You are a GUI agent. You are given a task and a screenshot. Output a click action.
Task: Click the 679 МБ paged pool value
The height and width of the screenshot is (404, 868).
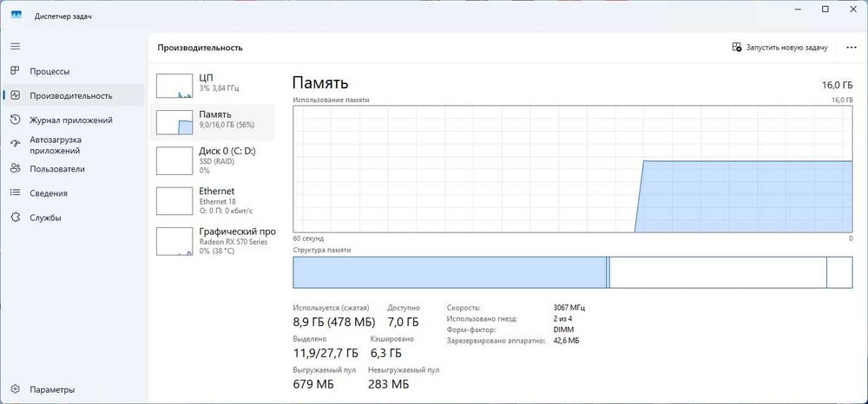click(x=313, y=383)
